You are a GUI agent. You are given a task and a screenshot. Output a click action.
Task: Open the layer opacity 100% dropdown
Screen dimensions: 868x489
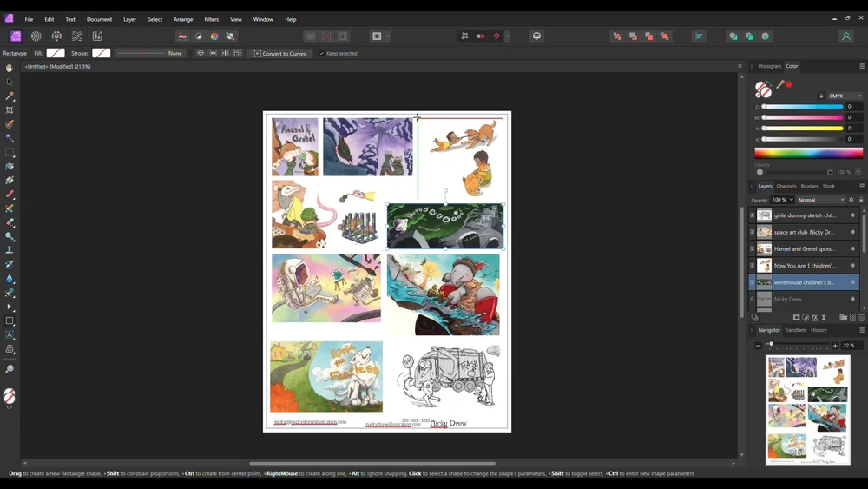783,200
